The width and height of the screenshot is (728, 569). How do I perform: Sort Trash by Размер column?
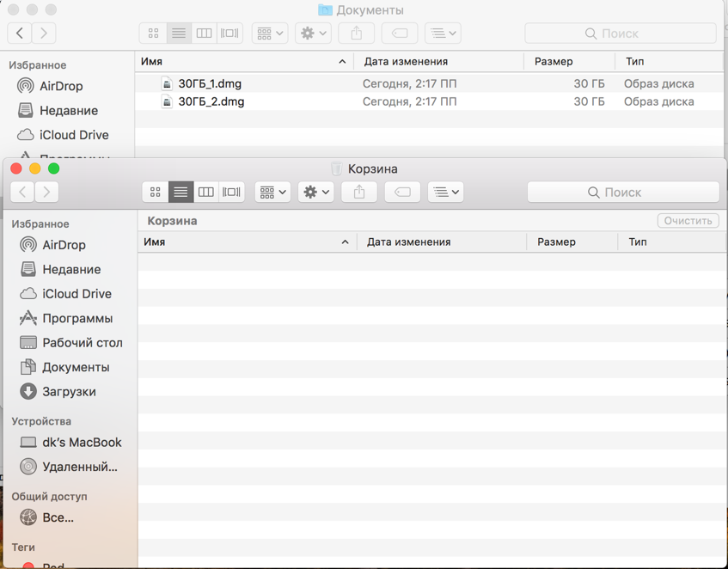[x=572, y=242]
